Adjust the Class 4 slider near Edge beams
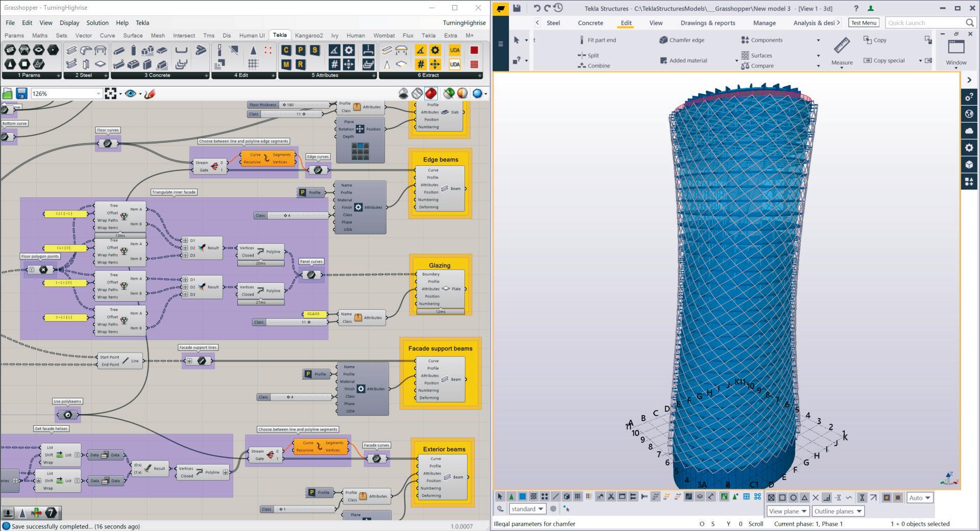This screenshot has height=531, width=980. click(291, 215)
